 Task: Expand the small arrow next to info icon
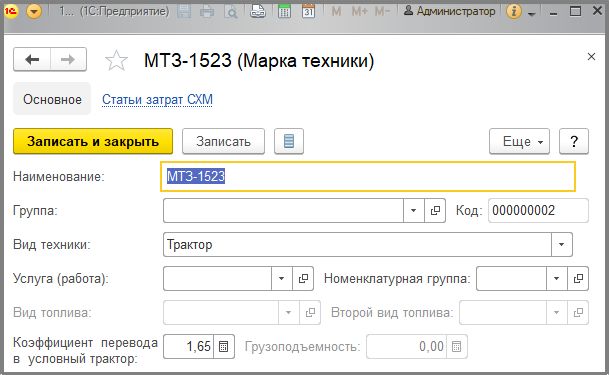(532, 14)
